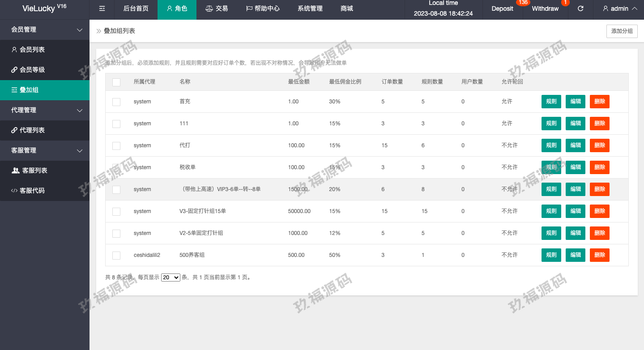Select the checkbox for 500养客组 row
This screenshot has width=644, height=350.
pyautogui.click(x=116, y=255)
